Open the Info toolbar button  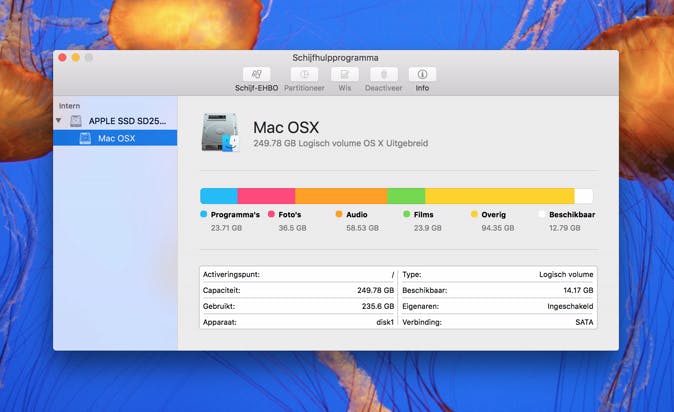(x=422, y=74)
